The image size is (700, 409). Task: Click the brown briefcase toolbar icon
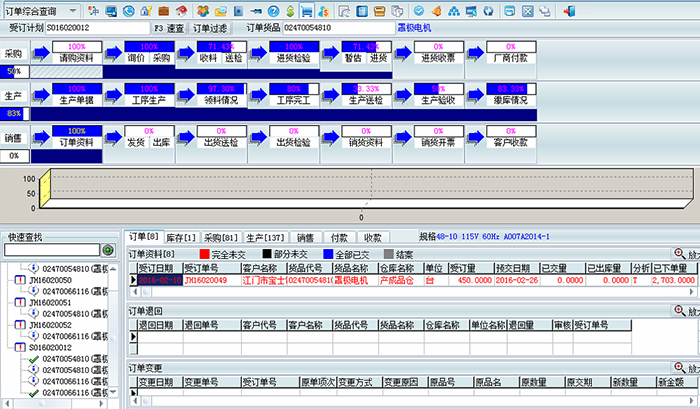[164, 11]
